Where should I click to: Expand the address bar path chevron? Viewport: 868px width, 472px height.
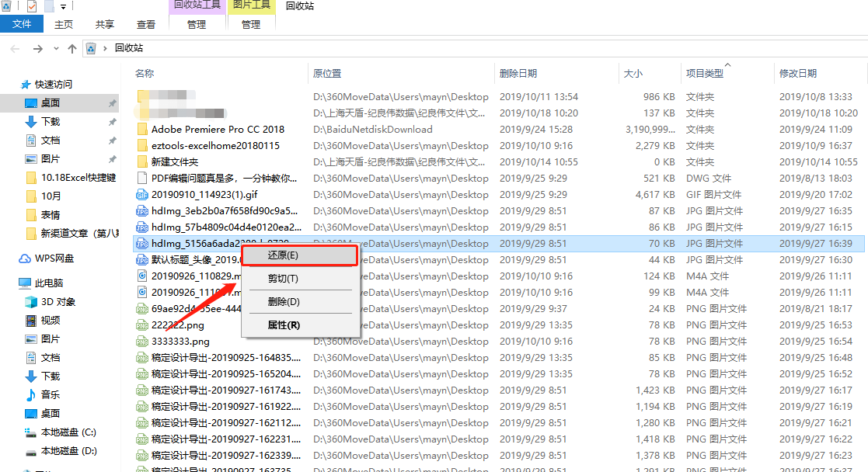(105, 49)
